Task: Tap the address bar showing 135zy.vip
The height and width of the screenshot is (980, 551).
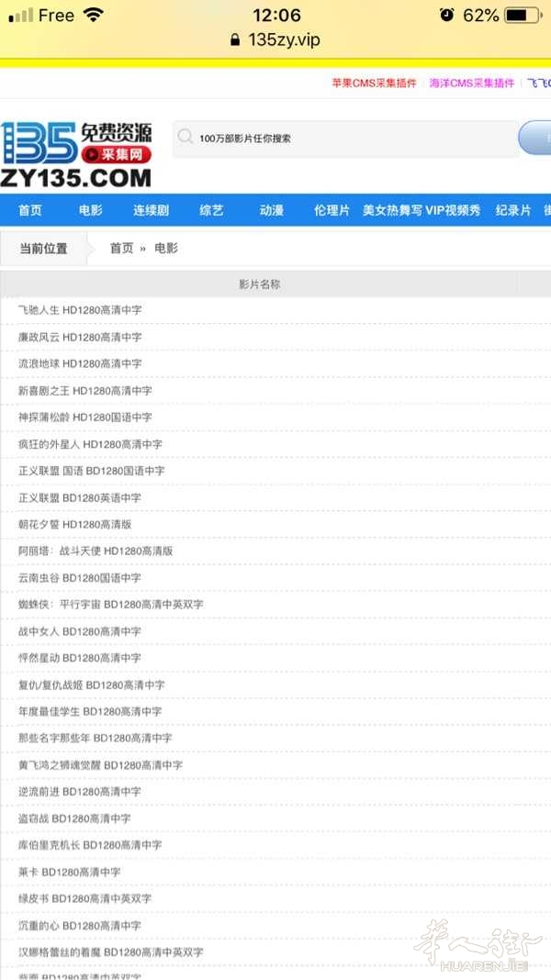Action: click(275, 40)
